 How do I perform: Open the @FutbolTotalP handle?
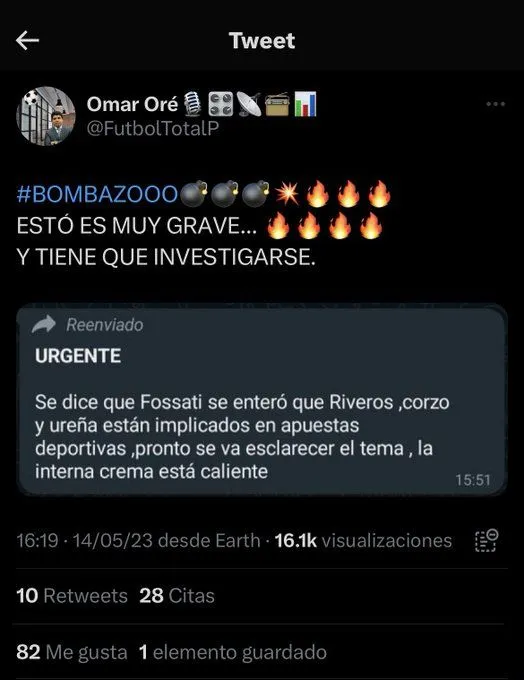tap(153, 129)
